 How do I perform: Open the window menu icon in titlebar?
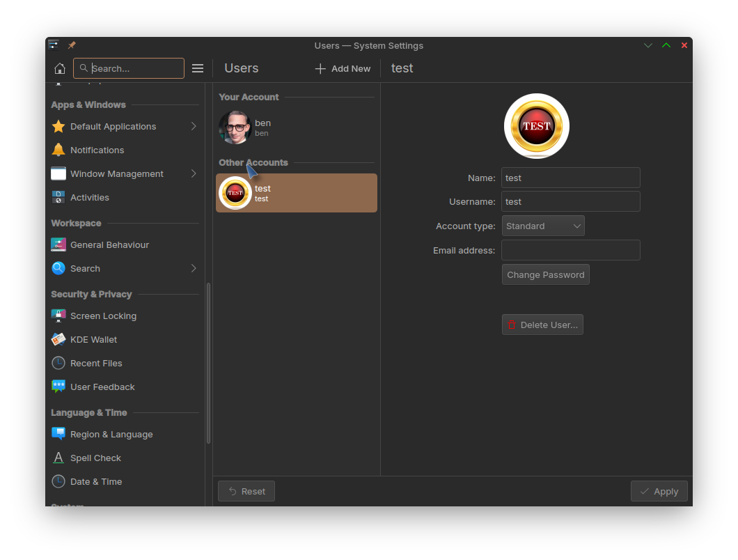tap(54, 45)
